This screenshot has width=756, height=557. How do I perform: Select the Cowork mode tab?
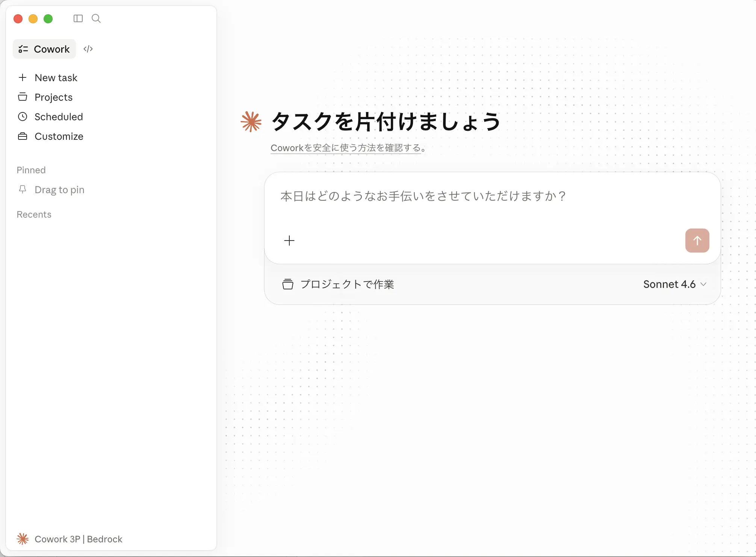(x=44, y=49)
